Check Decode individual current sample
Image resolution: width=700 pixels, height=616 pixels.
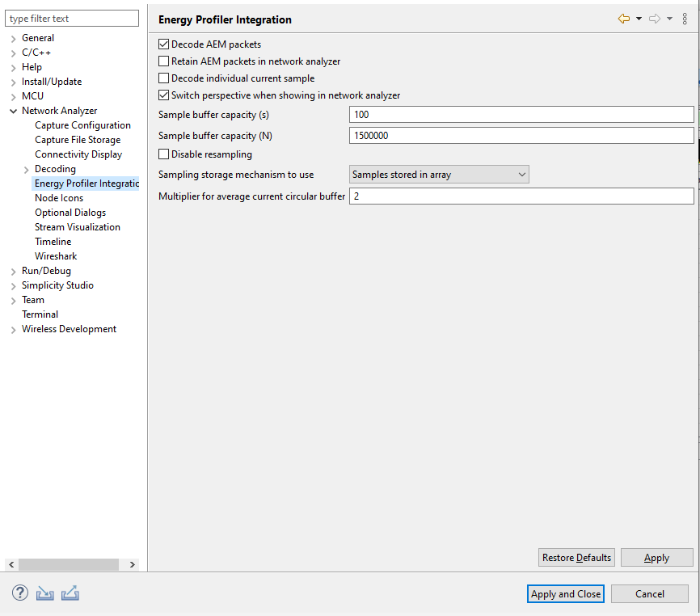point(163,78)
